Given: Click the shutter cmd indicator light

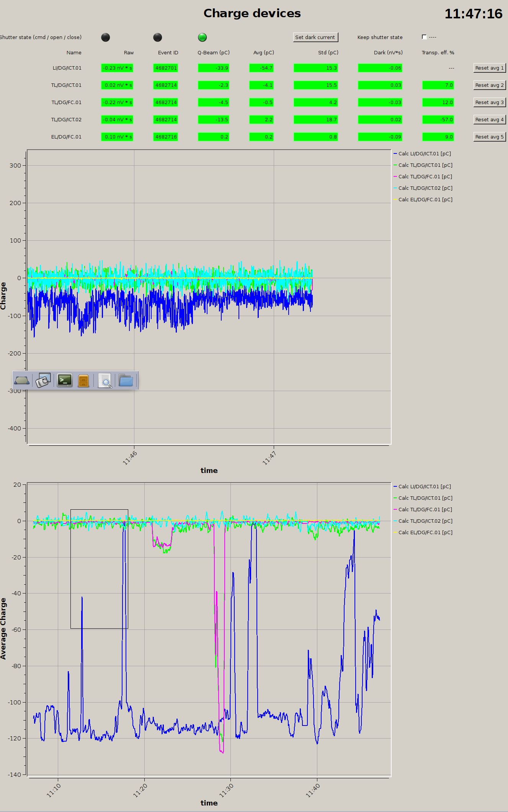Looking at the screenshot, I should (105, 37).
